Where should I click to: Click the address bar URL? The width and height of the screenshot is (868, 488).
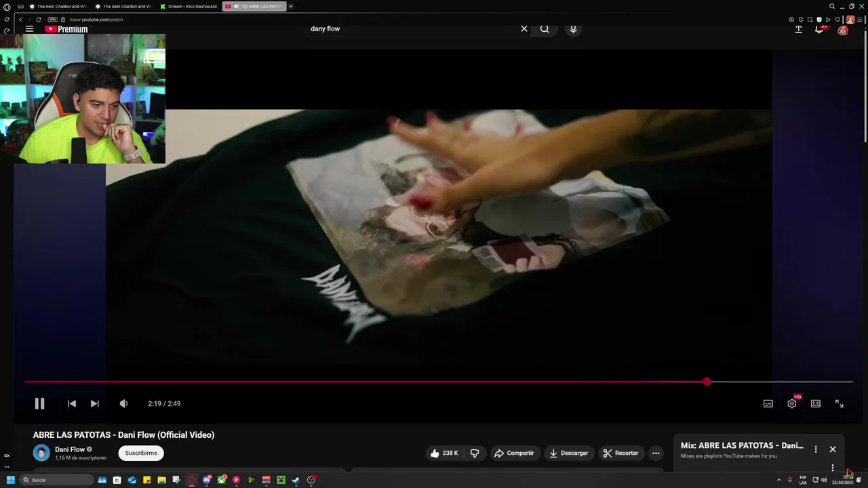point(96,20)
